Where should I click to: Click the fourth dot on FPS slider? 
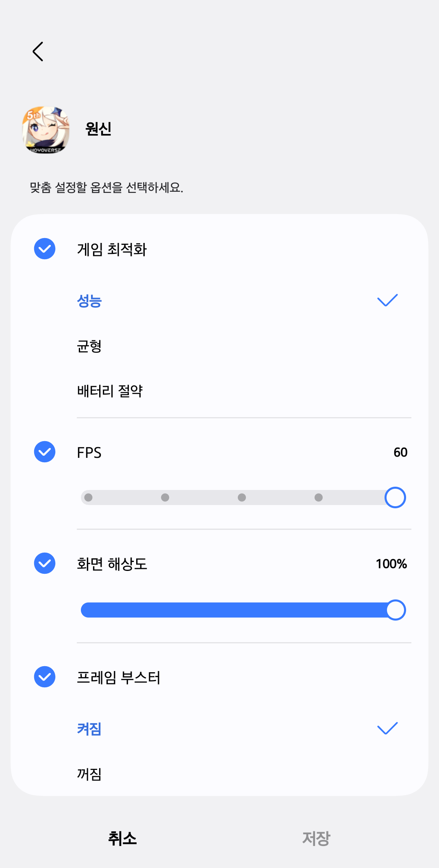coord(319,497)
